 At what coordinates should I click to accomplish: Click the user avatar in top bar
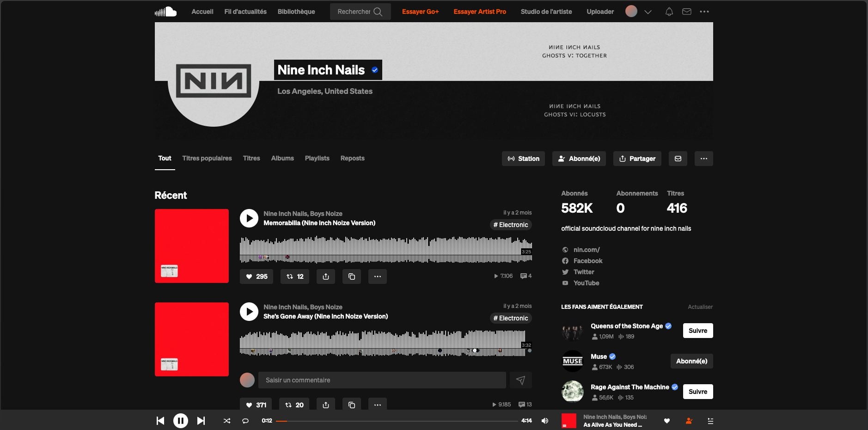click(631, 12)
